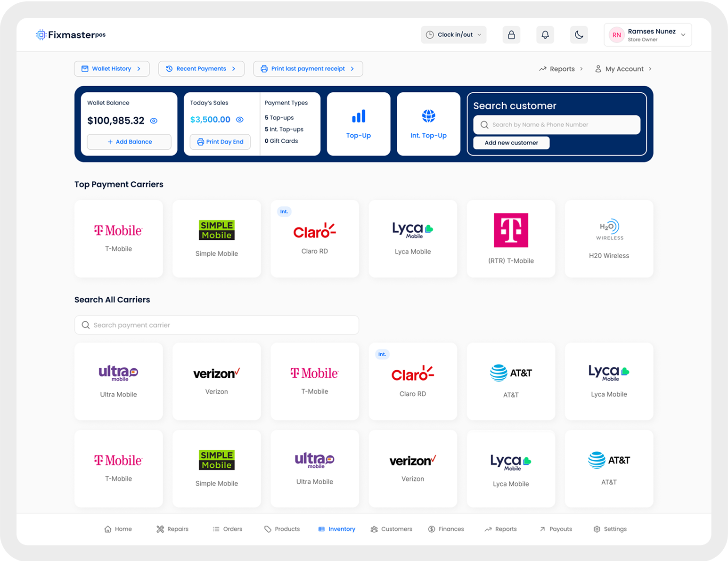This screenshot has width=728, height=561.
Task: Open the notifications bell
Action: coord(545,35)
